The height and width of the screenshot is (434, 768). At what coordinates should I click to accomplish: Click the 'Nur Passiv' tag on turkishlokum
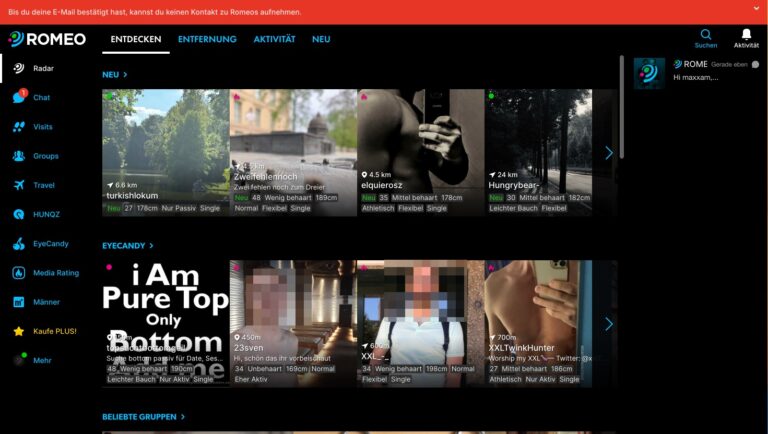(179, 208)
